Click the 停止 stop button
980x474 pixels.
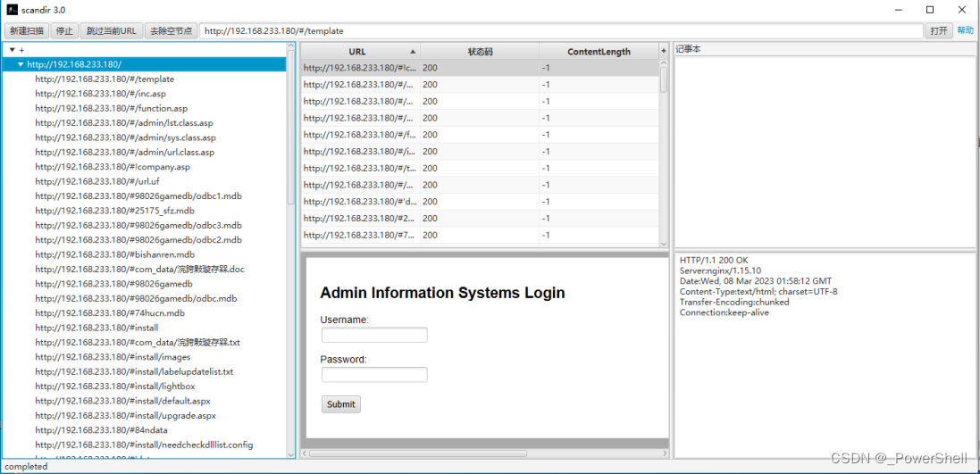(x=64, y=30)
